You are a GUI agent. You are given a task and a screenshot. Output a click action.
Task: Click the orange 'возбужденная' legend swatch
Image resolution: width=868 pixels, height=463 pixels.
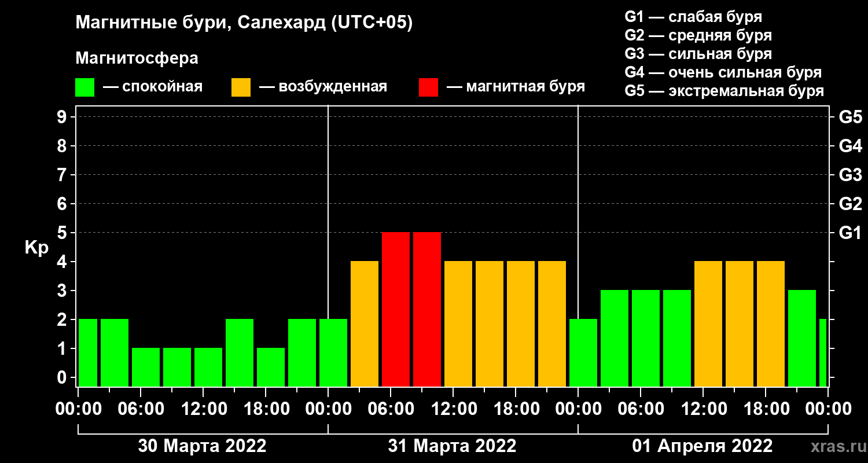[241, 87]
